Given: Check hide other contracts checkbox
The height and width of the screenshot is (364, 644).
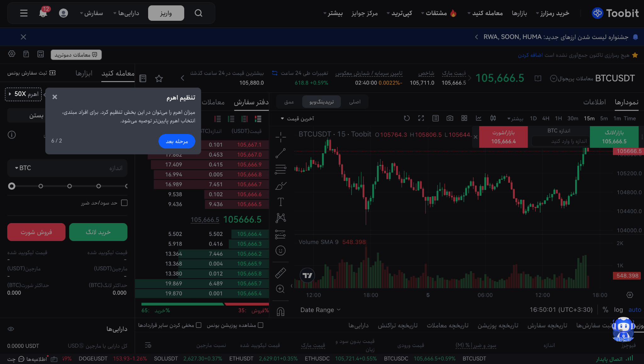Looking at the screenshot, I should 198,325.
